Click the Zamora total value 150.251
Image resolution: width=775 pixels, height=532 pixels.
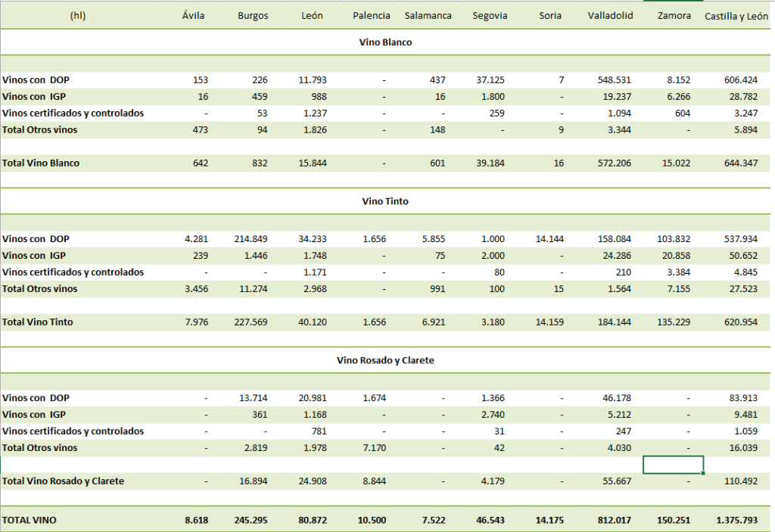click(x=675, y=520)
